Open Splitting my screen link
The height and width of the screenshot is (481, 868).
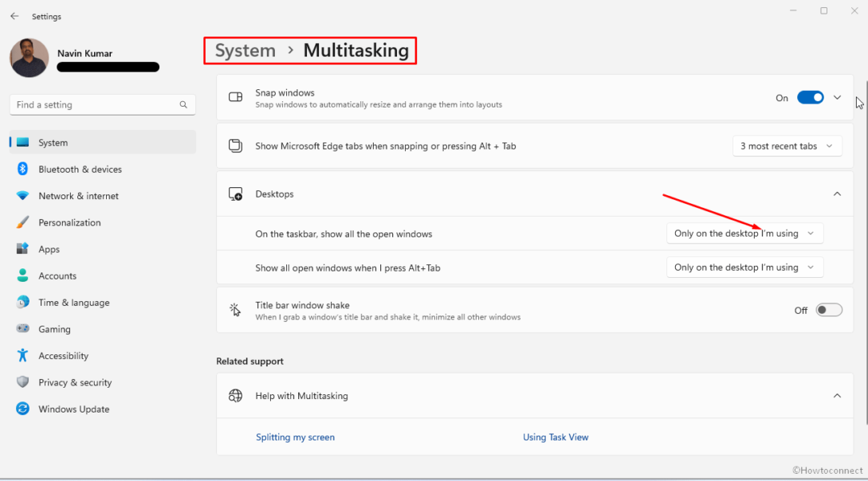click(295, 436)
